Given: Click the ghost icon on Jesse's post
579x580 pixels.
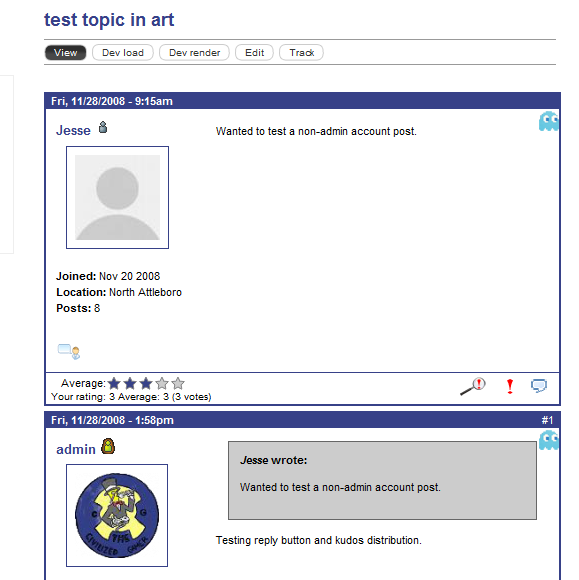Looking at the screenshot, I should pos(549,121).
